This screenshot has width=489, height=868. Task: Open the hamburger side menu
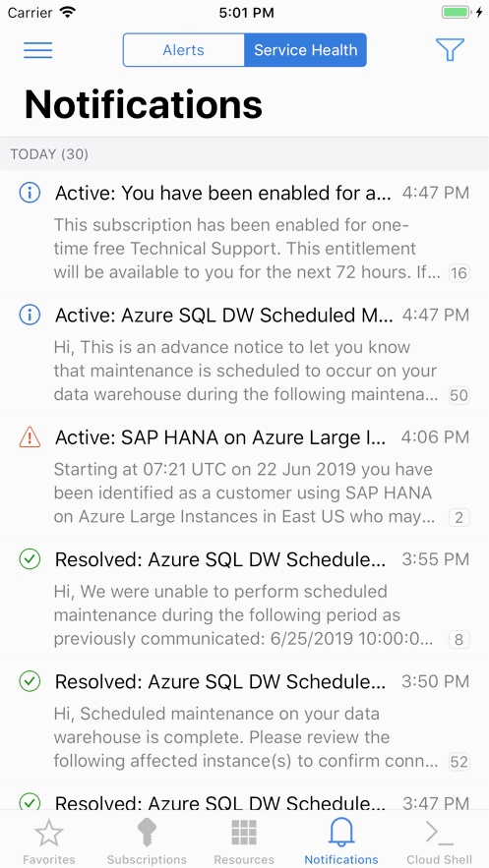(x=37, y=50)
